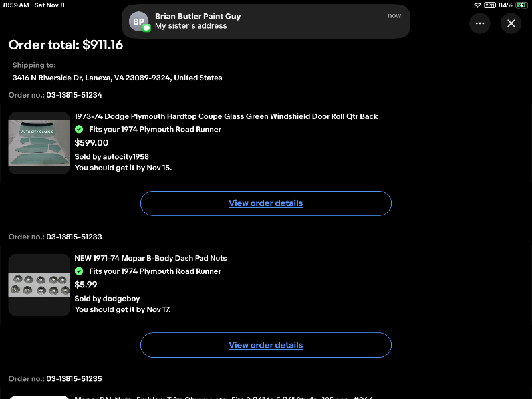Screen dimensions: 532x399
Task: Tap the Wi-Fi status icon
Action: click(x=477, y=5)
